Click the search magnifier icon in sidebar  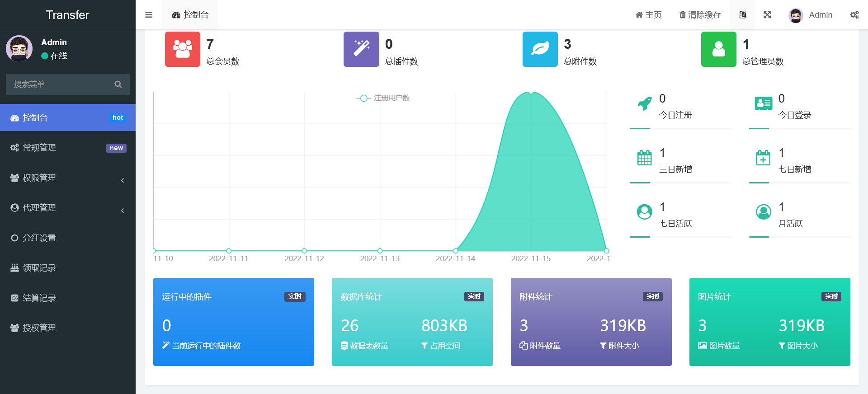click(118, 84)
